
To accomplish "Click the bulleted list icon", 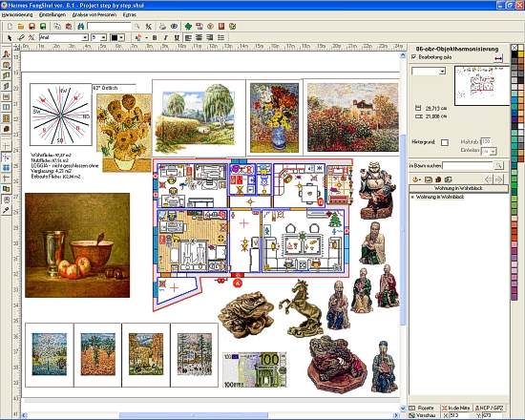I will pyautogui.click(x=221, y=38).
